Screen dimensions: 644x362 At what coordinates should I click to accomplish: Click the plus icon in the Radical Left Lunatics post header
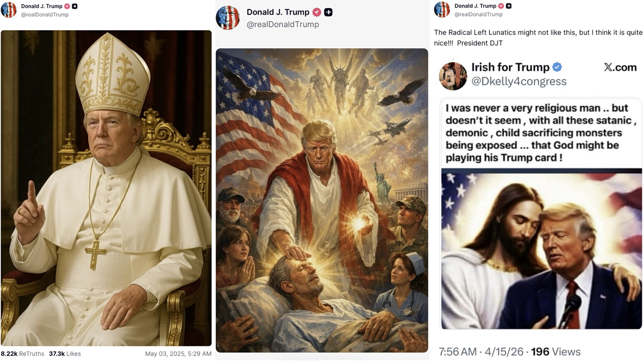tap(508, 6)
